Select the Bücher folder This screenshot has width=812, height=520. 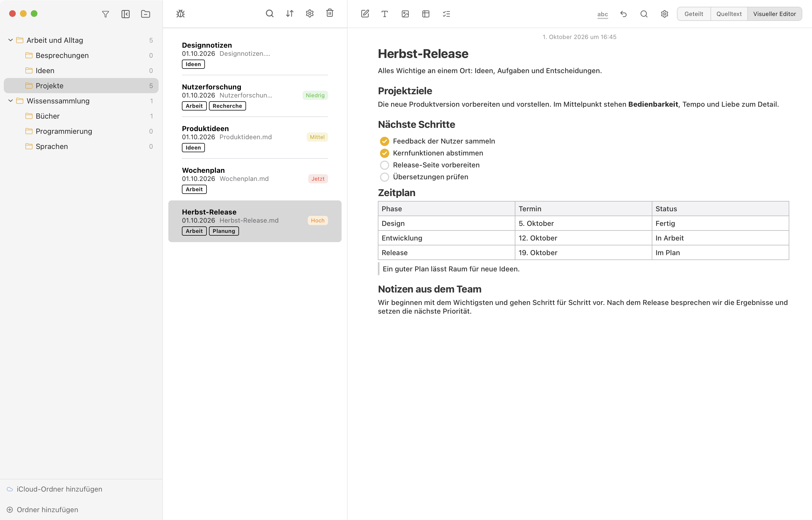pos(81,116)
